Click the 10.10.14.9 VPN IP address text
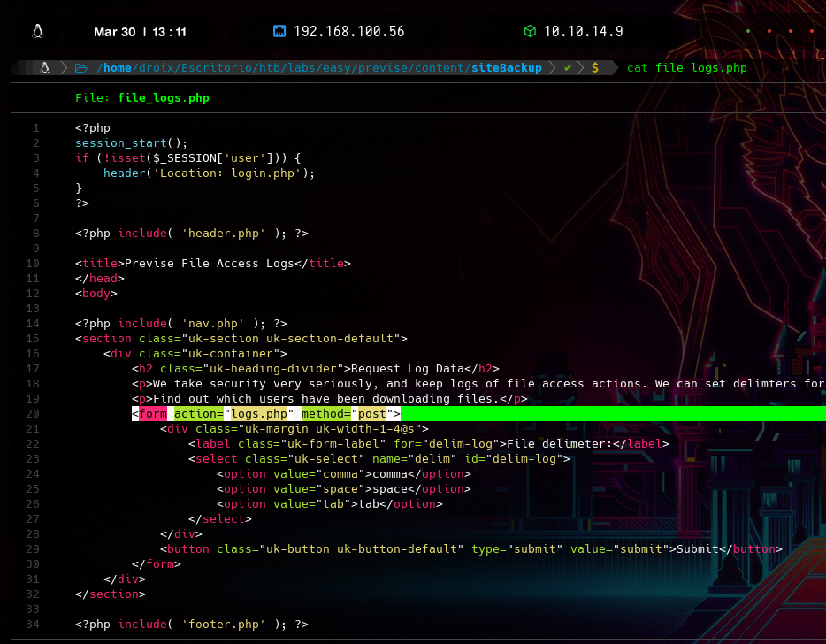The image size is (826, 644). click(x=583, y=32)
